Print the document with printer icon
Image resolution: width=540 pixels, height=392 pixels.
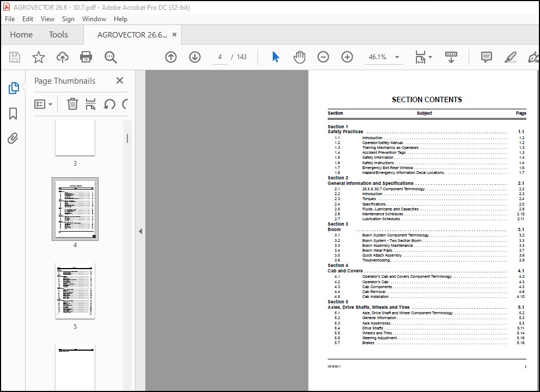click(x=86, y=57)
